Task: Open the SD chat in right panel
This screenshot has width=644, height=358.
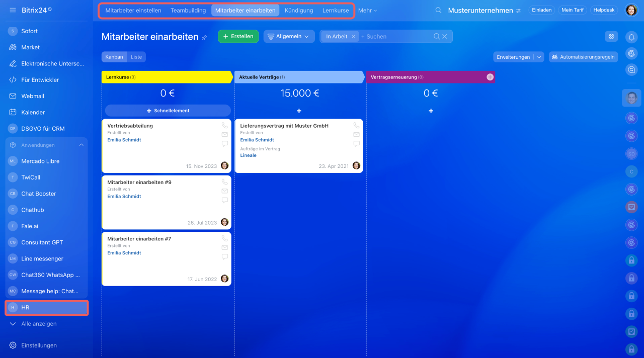Action: pos(631,153)
